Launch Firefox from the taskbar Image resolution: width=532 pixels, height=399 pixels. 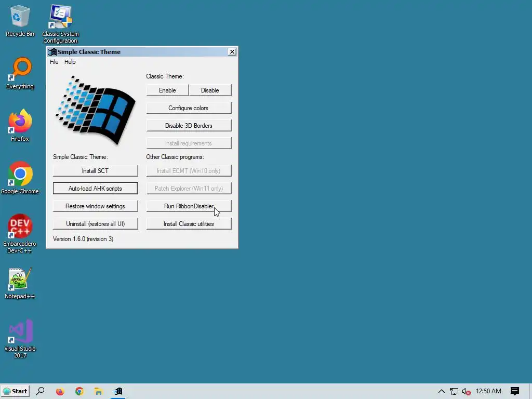[x=60, y=391]
